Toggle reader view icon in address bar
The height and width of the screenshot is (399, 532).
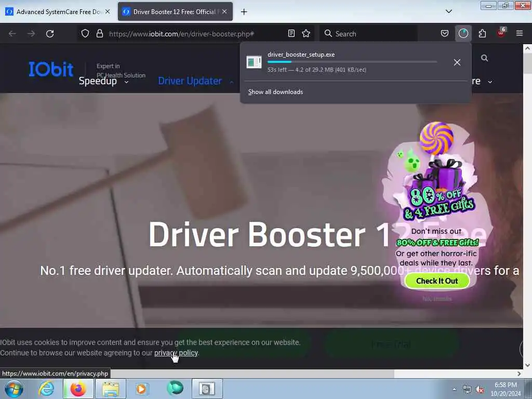[291, 34]
